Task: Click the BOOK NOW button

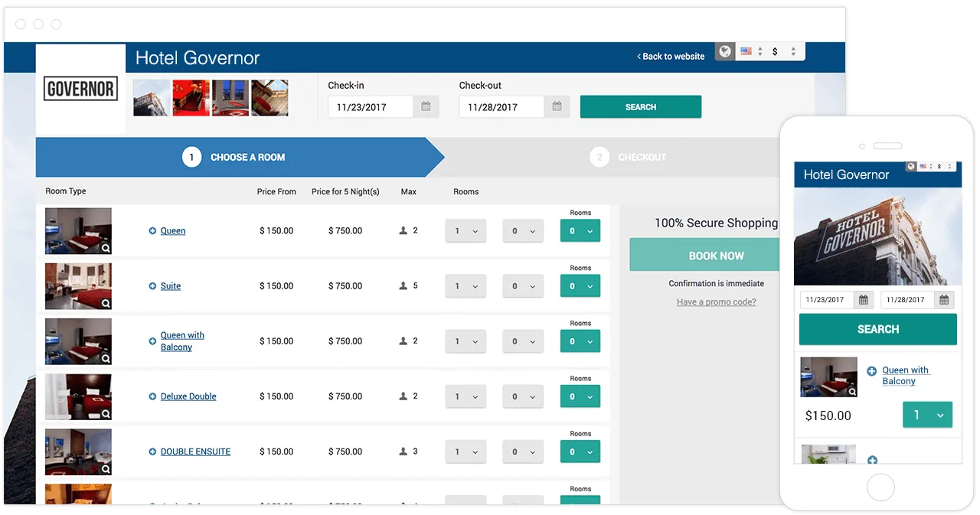Action: coord(704,256)
